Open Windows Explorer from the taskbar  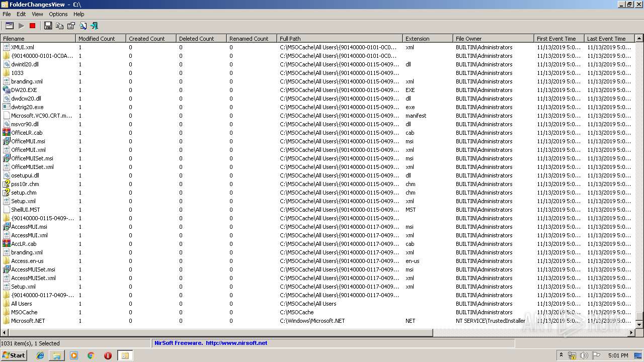click(57, 355)
